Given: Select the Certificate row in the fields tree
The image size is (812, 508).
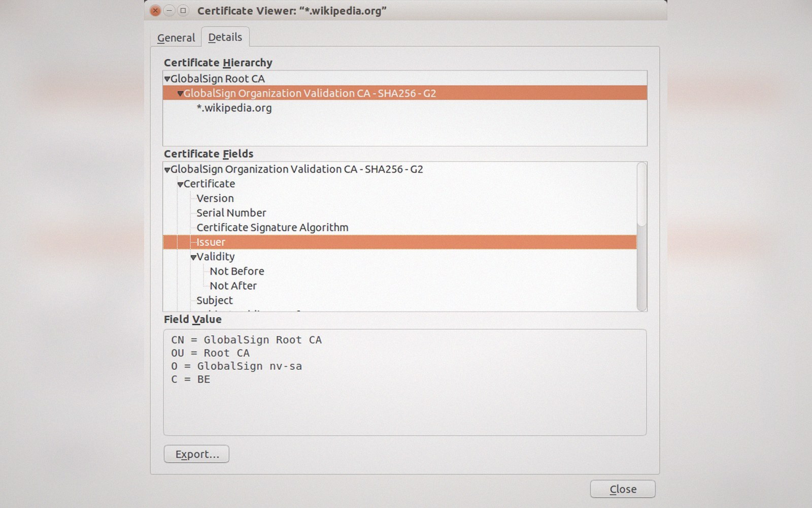Looking at the screenshot, I should point(209,184).
